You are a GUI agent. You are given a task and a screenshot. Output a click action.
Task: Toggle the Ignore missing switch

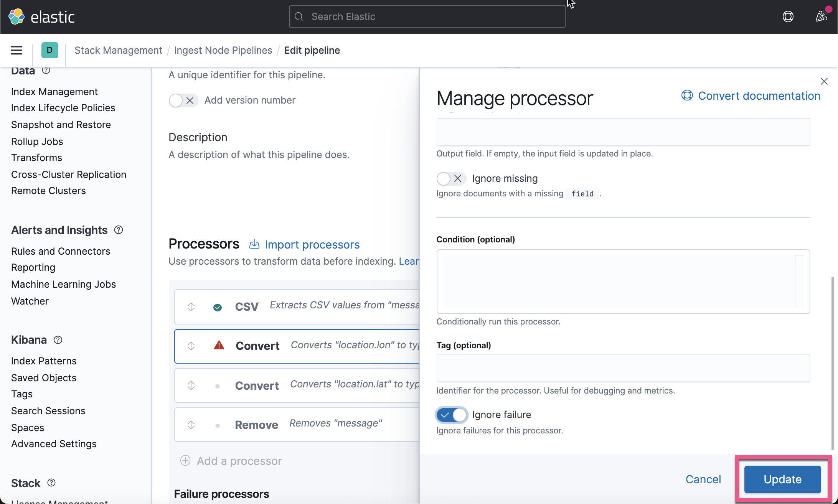[451, 178]
